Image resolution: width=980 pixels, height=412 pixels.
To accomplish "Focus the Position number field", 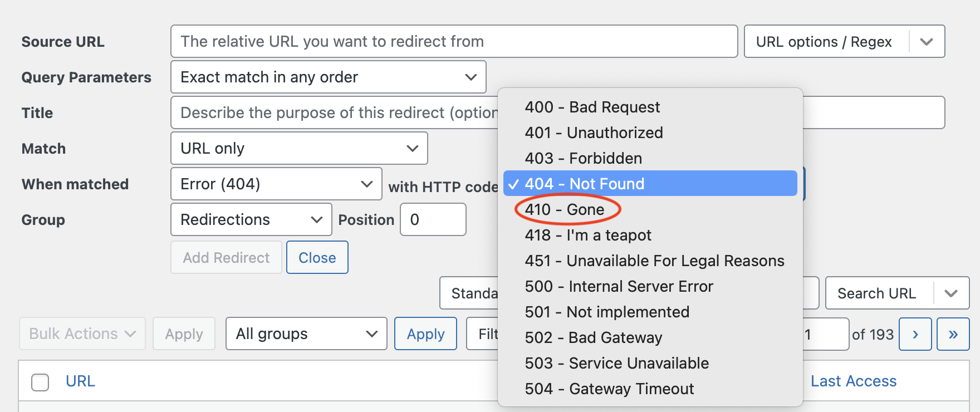I will click(433, 220).
